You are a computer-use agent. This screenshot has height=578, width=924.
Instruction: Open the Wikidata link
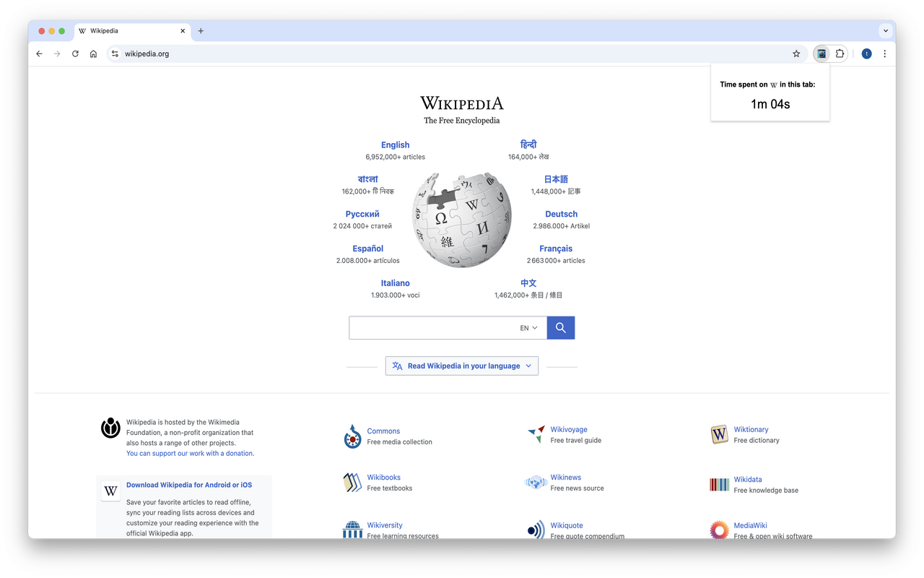[x=748, y=480]
